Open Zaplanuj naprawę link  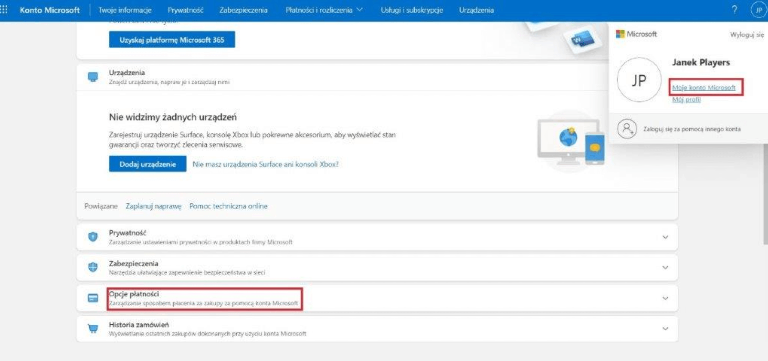(x=154, y=206)
